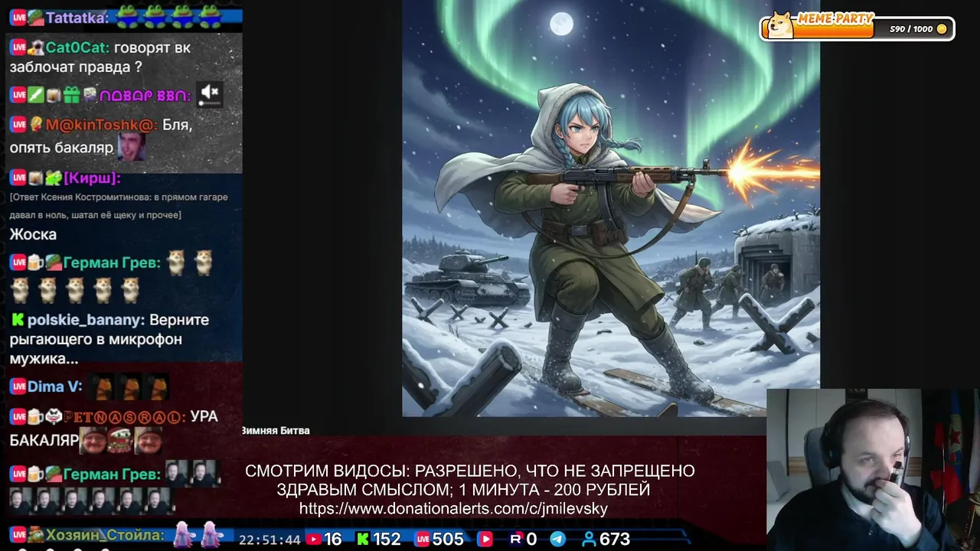This screenshot has width=980, height=551.
Task: Click the coin icon next to 590 / 1000
Action: pyautogui.click(x=942, y=29)
